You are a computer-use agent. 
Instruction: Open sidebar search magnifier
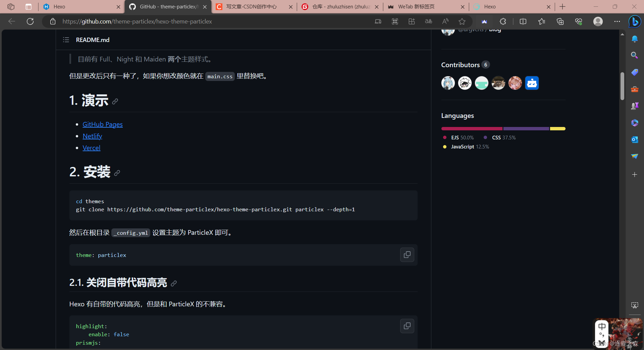[635, 55]
